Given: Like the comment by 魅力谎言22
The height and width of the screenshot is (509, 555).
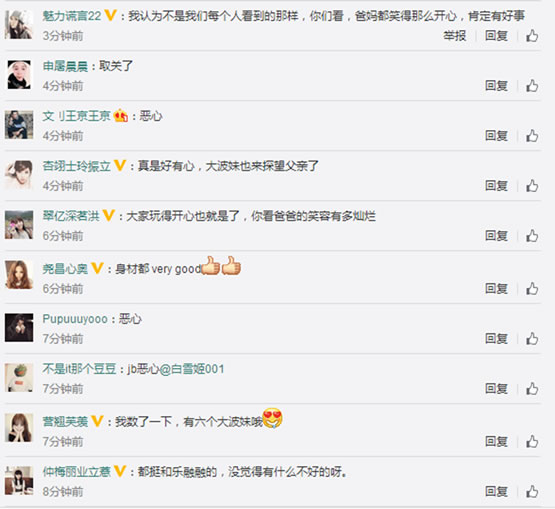Looking at the screenshot, I should (x=532, y=36).
